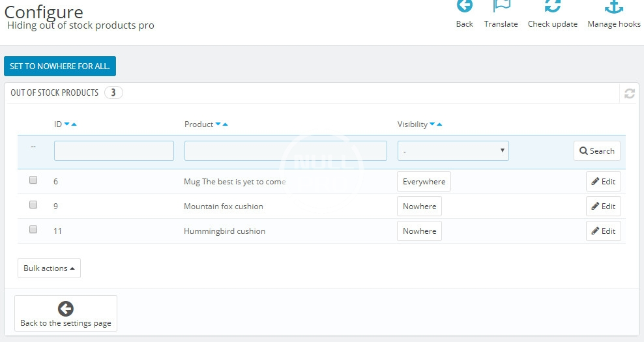Tick the Mountain fox cushion checkbox
644x342 pixels.
[33, 205]
